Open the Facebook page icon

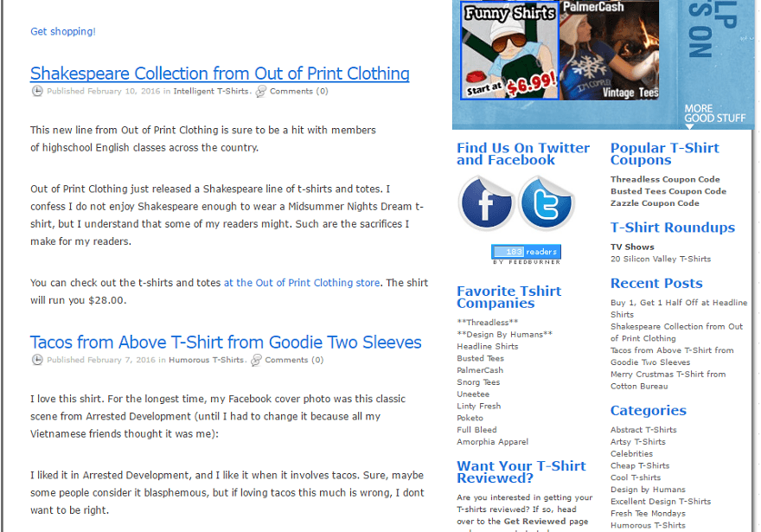pyautogui.click(x=486, y=203)
